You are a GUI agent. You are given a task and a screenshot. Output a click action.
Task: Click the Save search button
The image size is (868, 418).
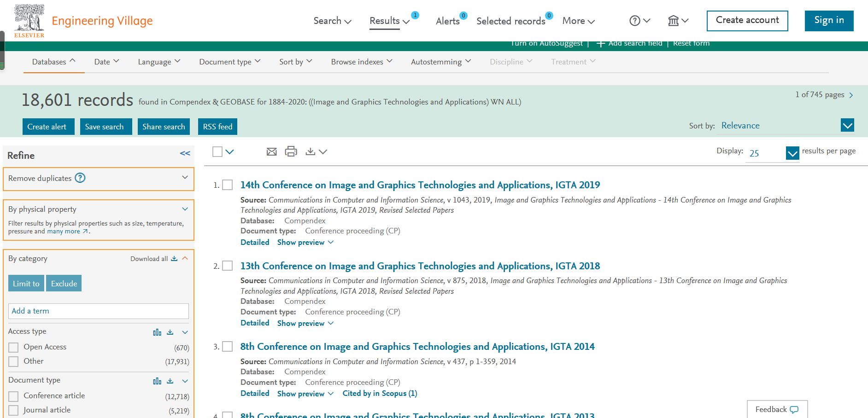[x=106, y=127]
